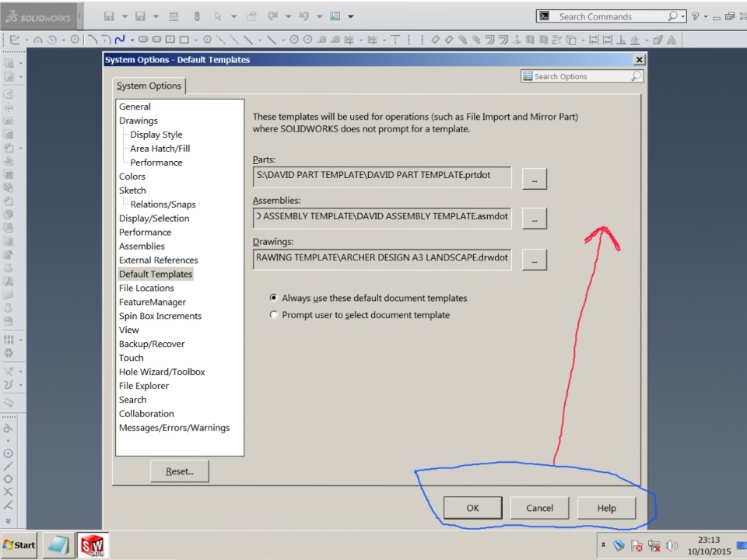Image resolution: width=747 pixels, height=560 pixels.
Task: Click the magnifier icon in Search Options
Action: 636,76
